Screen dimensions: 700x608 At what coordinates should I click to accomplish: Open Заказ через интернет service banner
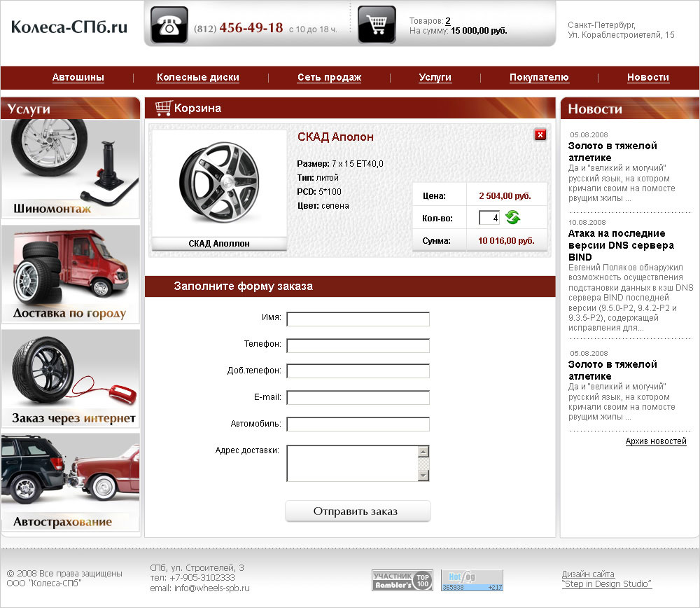[71, 379]
